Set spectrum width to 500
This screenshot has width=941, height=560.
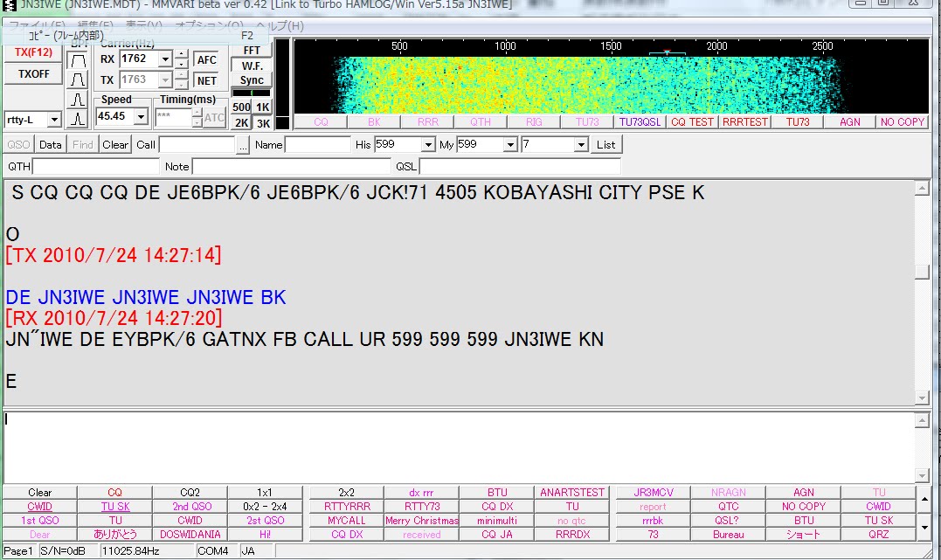click(x=241, y=107)
